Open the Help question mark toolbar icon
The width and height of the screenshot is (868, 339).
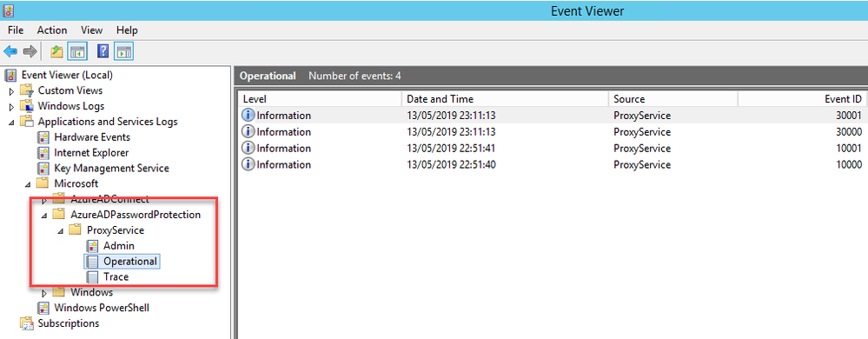[103, 51]
